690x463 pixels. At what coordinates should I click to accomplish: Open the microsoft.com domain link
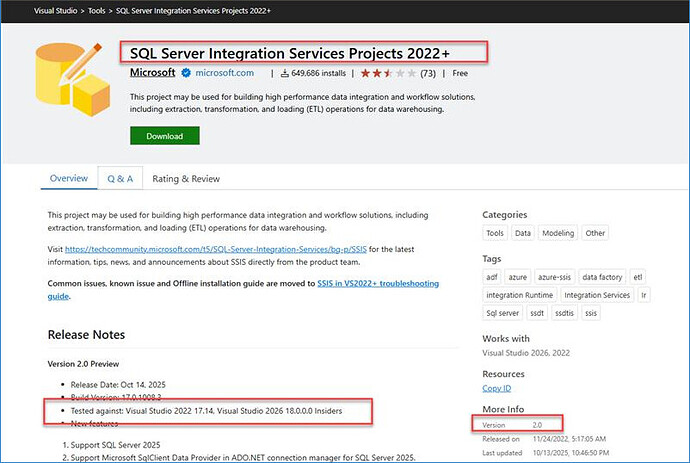coord(224,73)
